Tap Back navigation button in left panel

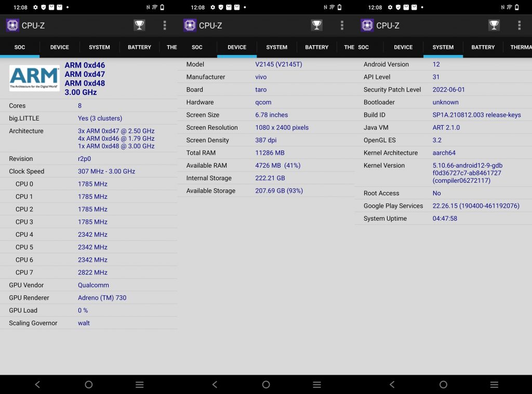37,384
